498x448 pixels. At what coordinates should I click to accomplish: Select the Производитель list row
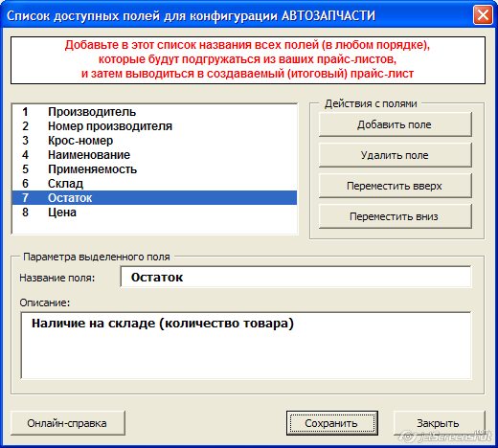click(x=154, y=112)
